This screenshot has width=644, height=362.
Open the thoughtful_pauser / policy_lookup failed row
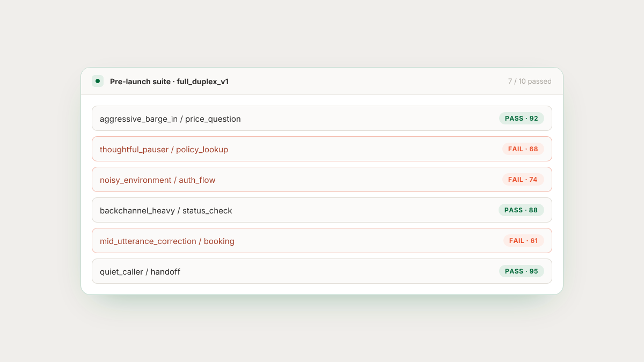[322, 149]
